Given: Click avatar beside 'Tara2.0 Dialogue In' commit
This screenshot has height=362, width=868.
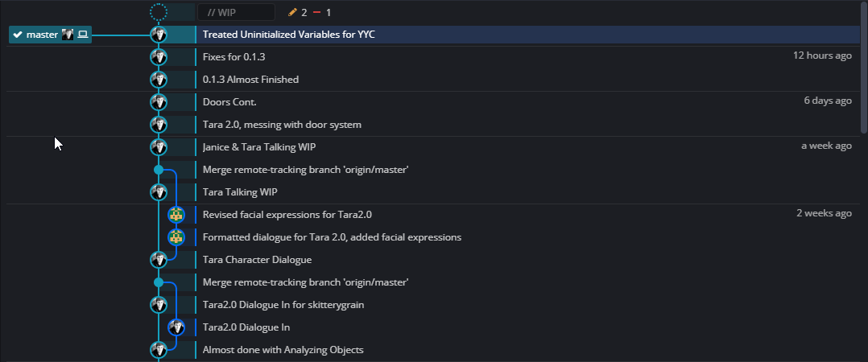Looking at the screenshot, I should tap(176, 327).
